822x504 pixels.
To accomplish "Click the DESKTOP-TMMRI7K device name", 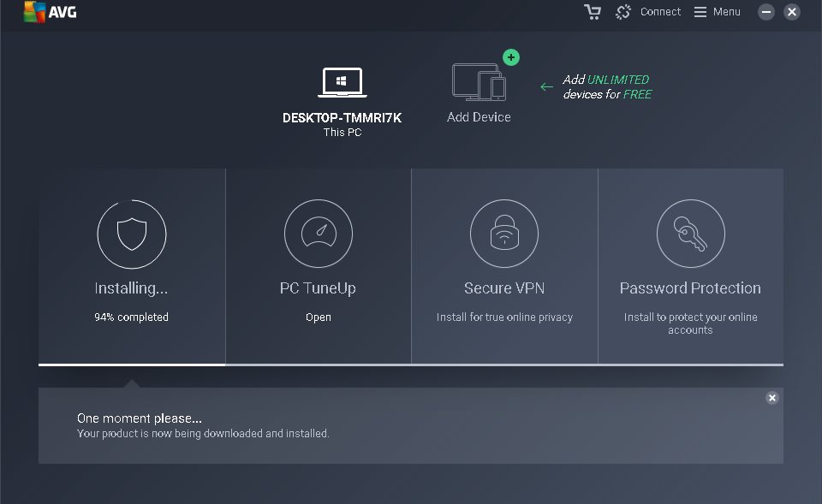I will coord(342,118).
